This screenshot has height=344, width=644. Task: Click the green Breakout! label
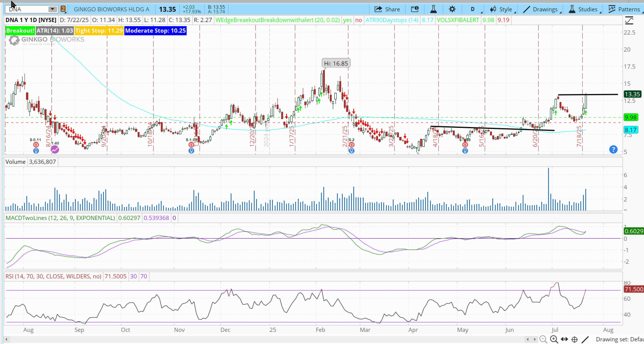click(20, 31)
